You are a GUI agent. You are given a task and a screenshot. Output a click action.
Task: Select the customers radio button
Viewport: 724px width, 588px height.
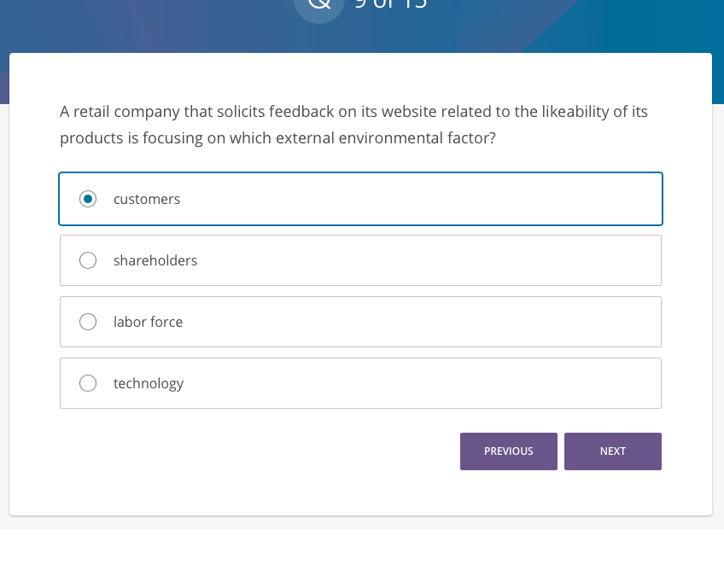(x=88, y=199)
